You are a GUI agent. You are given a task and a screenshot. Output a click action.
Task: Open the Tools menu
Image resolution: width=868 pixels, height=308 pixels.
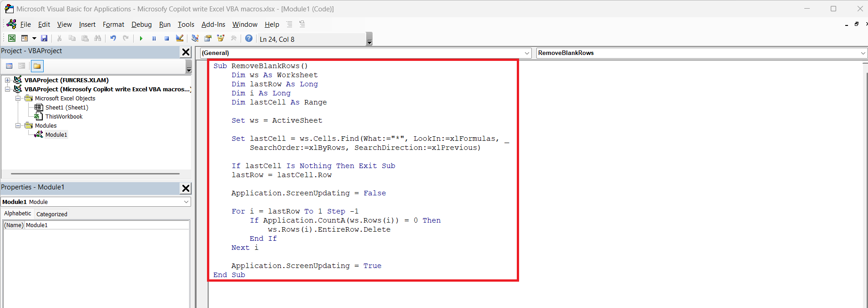186,25
